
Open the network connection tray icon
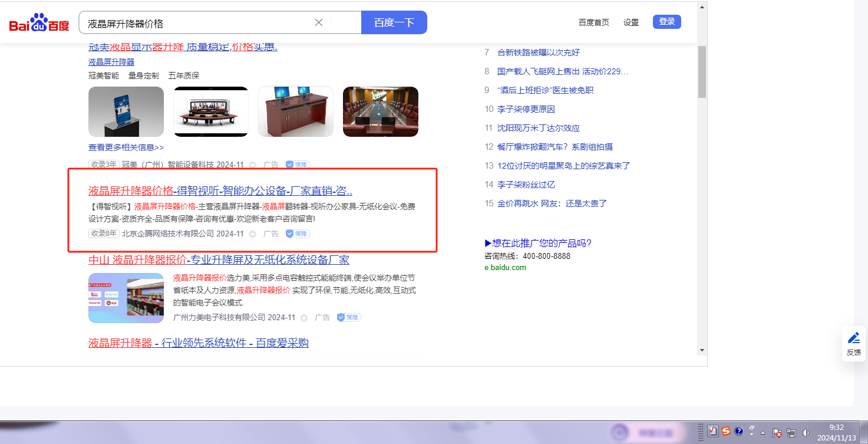click(791, 432)
